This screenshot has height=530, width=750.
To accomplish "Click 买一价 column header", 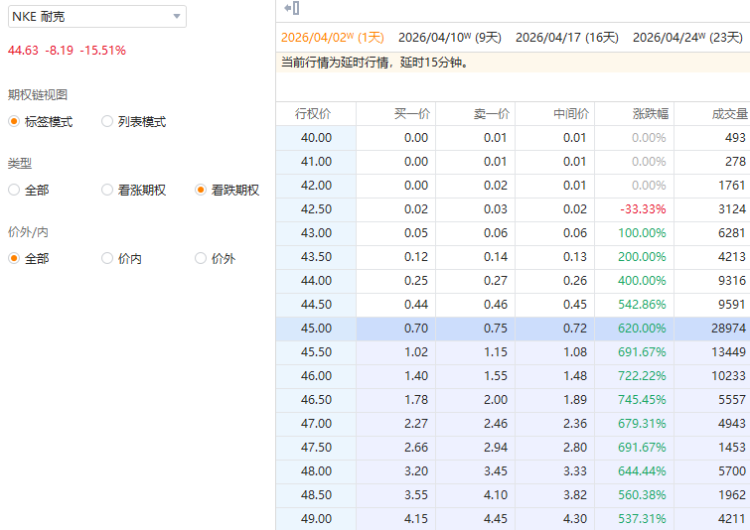I will click(412, 114).
